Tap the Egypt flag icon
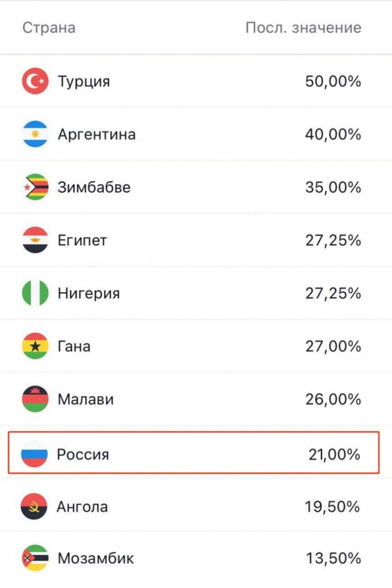 (35, 240)
